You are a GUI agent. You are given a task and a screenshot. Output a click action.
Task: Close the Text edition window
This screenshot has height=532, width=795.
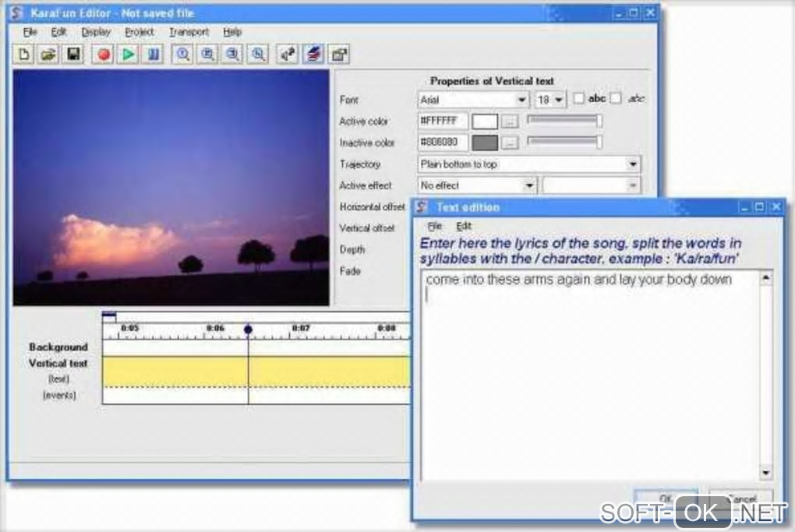tap(776, 206)
